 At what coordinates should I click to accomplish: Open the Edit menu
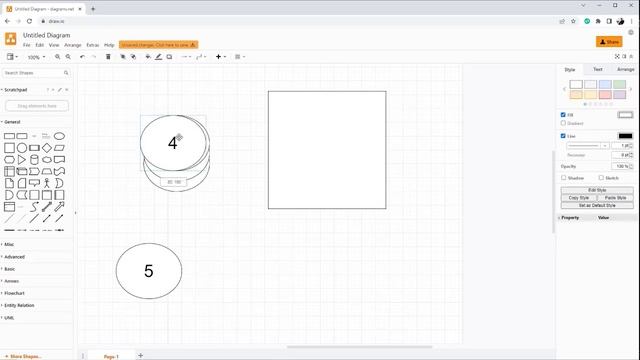tap(39, 45)
